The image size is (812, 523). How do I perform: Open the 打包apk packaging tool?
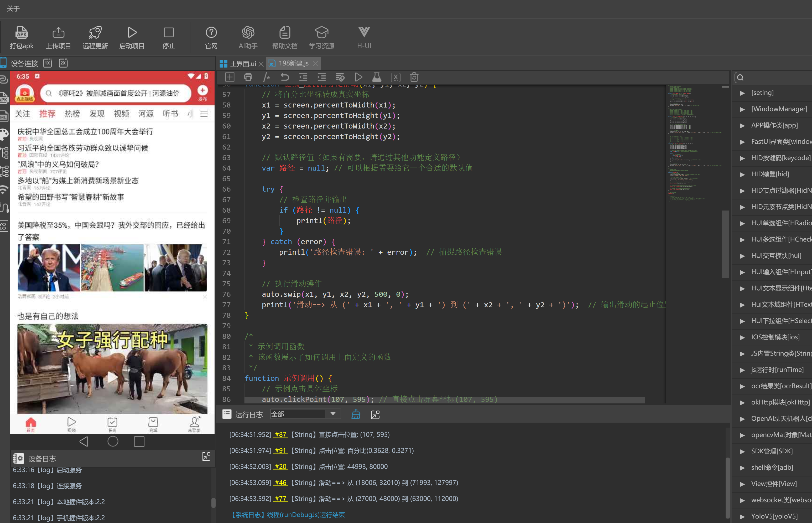tap(22, 38)
